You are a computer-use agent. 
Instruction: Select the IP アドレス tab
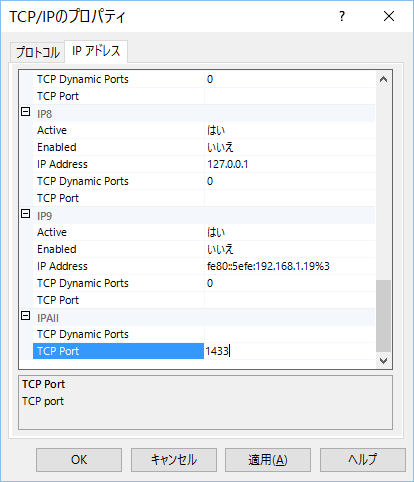pyautogui.click(x=96, y=51)
